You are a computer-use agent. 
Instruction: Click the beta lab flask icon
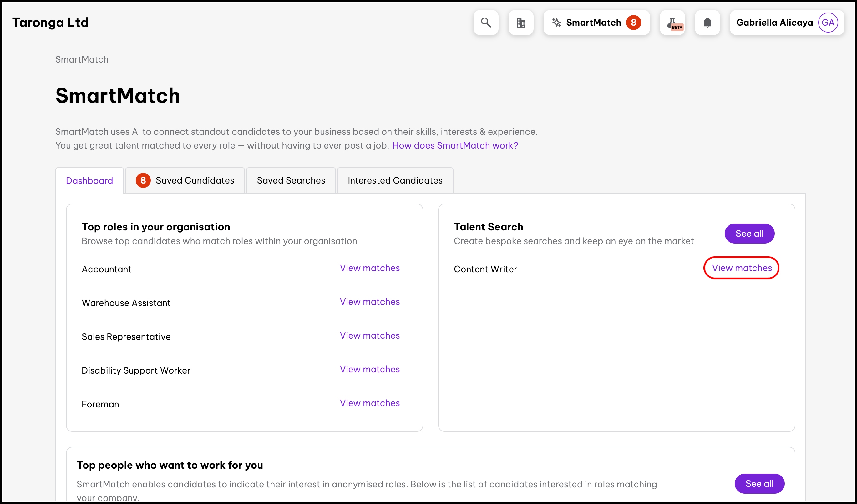tap(672, 23)
